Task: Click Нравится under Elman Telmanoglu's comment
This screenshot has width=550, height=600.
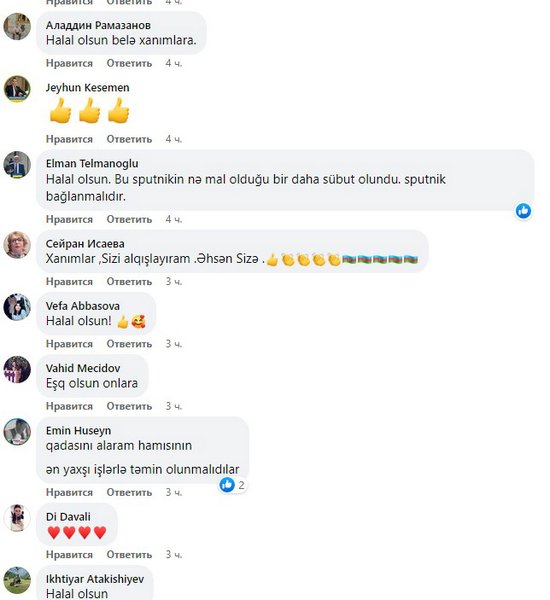Action: click(69, 219)
